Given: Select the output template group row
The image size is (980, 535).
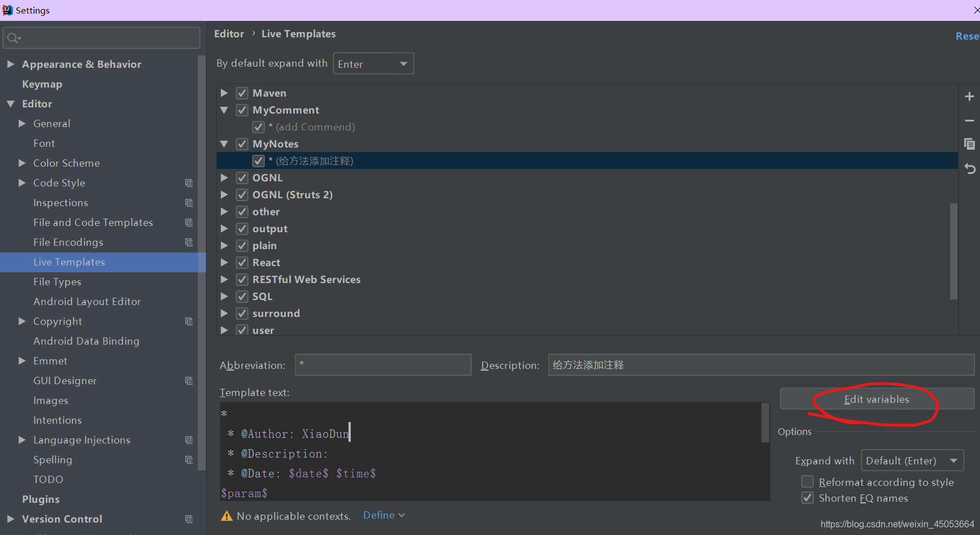Looking at the screenshot, I should [587, 229].
